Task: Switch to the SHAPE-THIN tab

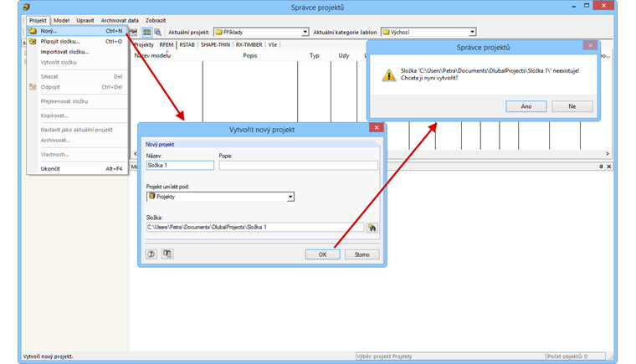Action: (x=215, y=44)
